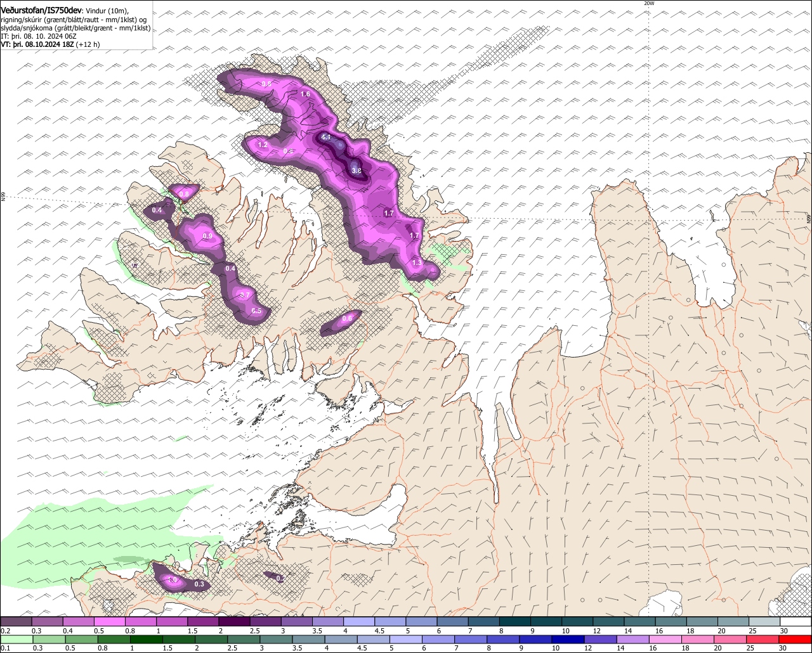Select upper legend white swatch above 30
This screenshot has height=653, width=812.
pyautogui.click(x=796, y=621)
